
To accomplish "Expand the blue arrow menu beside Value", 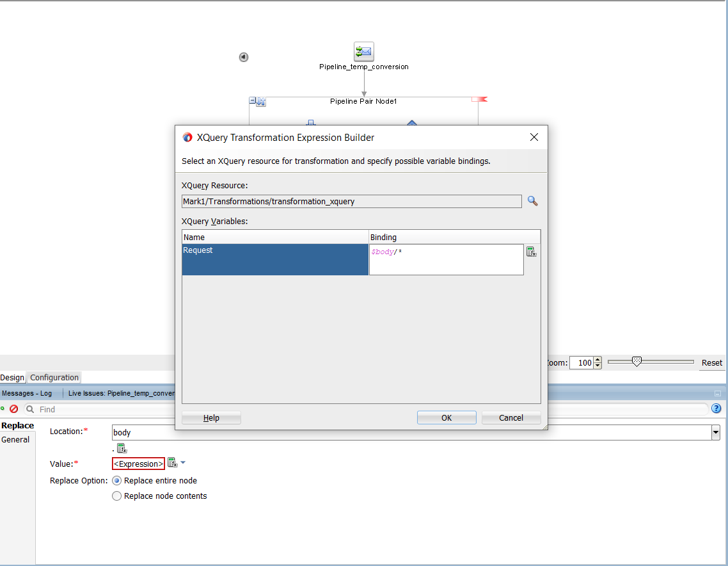I will 183,463.
